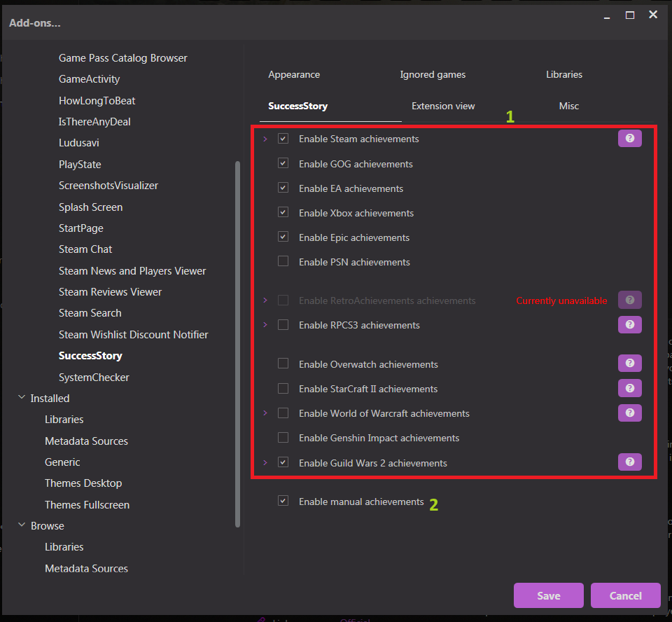
Task: Maximize the Add-ons window
Action: (x=629, y=15)
